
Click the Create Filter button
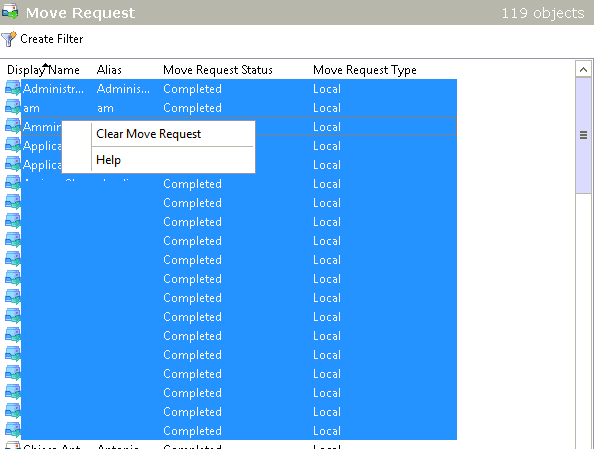42,39
